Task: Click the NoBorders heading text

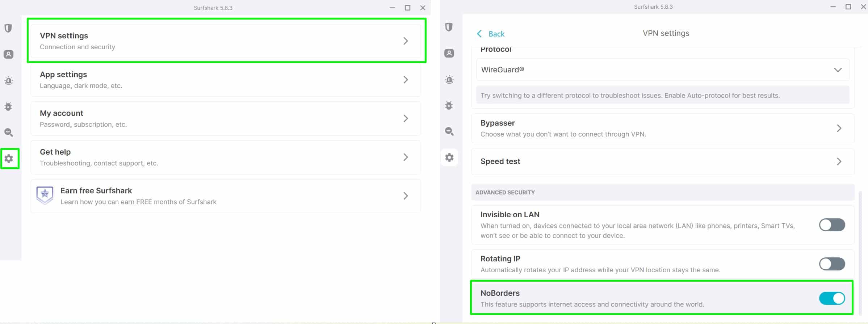Action: [x=500, y=293]
